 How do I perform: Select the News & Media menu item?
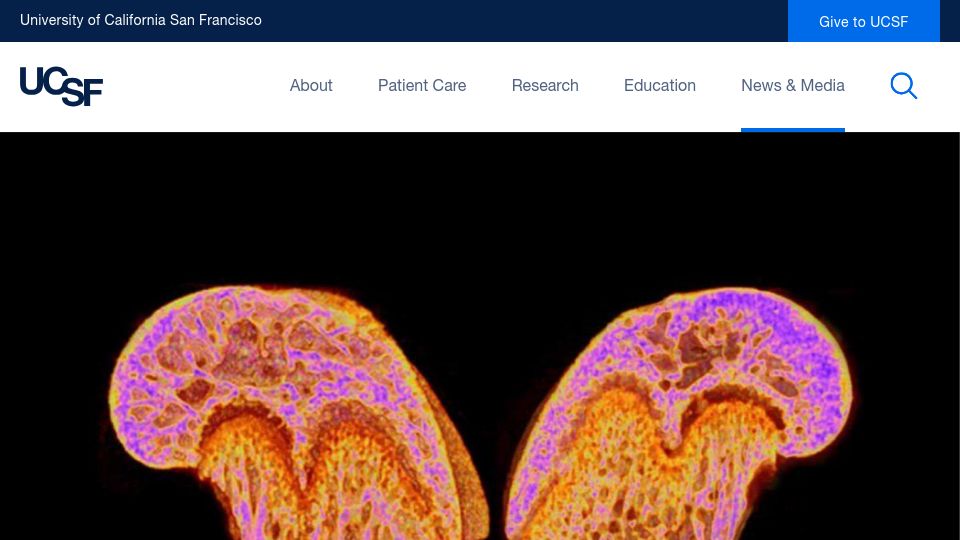[793, 86]
